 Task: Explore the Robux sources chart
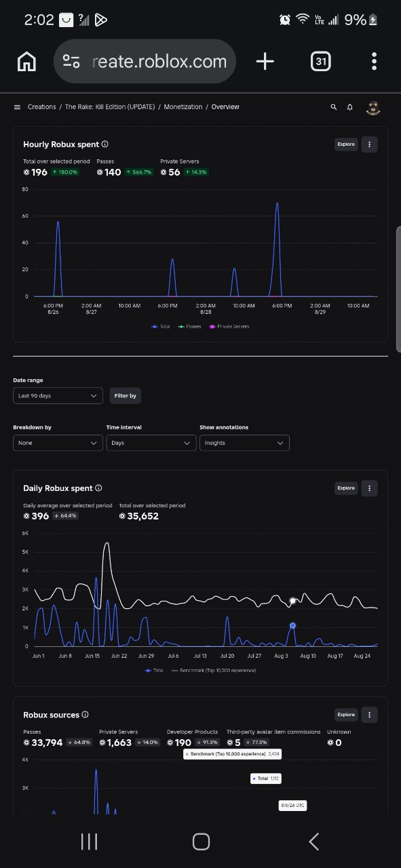point(346,715)
